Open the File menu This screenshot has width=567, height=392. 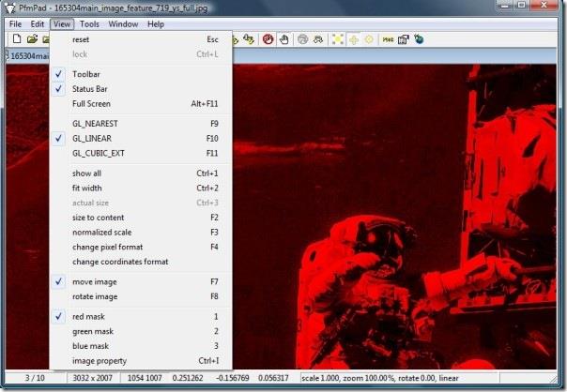coord(15,23)
